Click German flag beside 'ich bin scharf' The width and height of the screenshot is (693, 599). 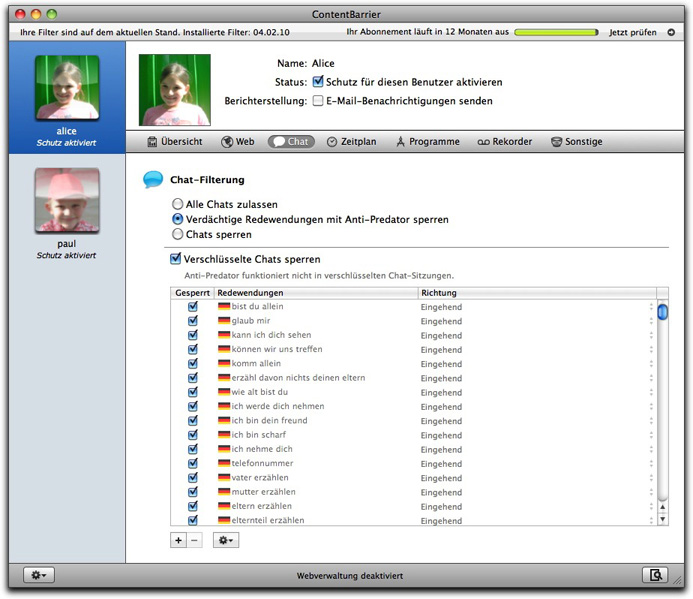pos(224,435)
